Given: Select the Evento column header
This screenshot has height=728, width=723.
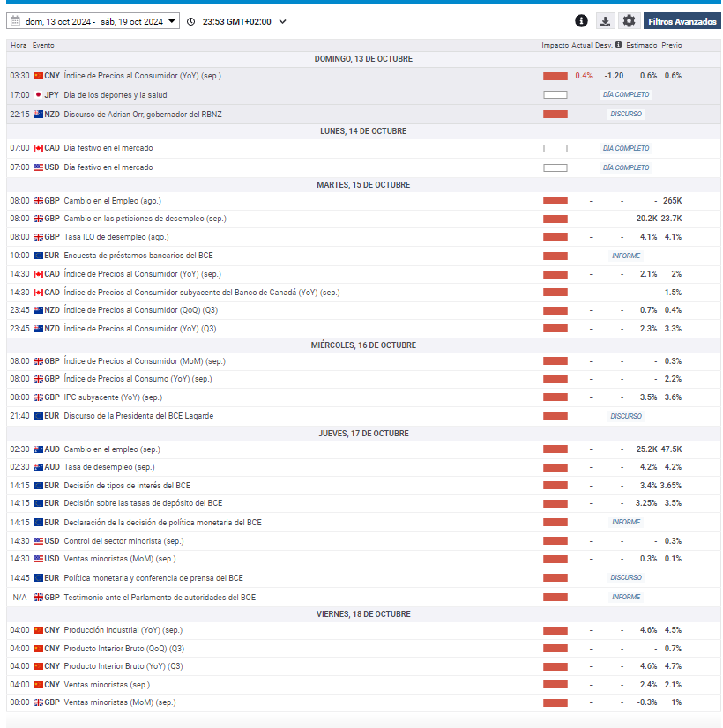Looking at the screenshot, I should 43,45.
